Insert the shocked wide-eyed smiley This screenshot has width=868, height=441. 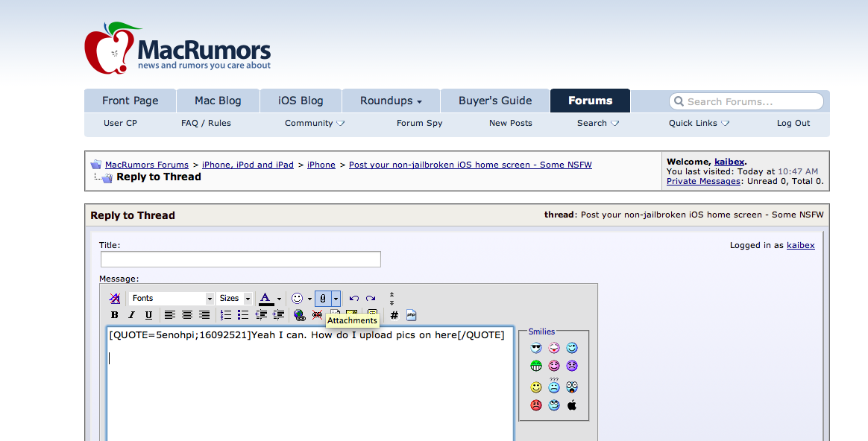click(572, 387)
